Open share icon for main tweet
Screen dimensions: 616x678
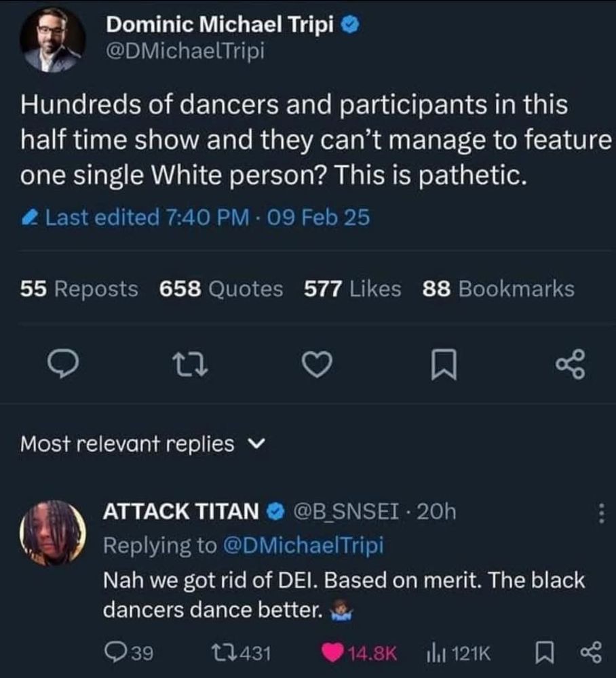(571, 364)
